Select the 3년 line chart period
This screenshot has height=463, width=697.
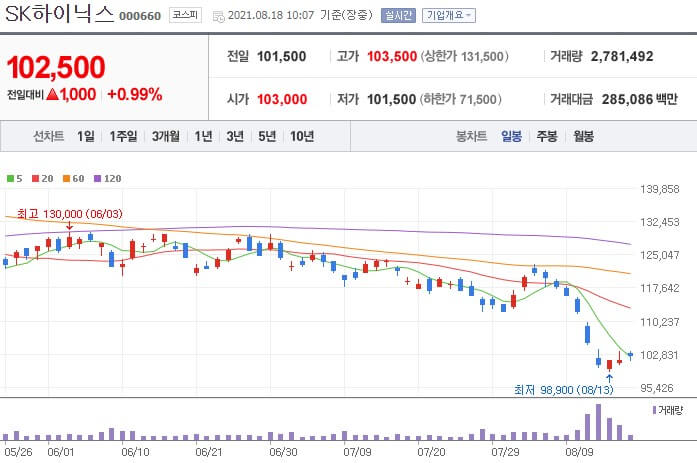tap(235, 136)
